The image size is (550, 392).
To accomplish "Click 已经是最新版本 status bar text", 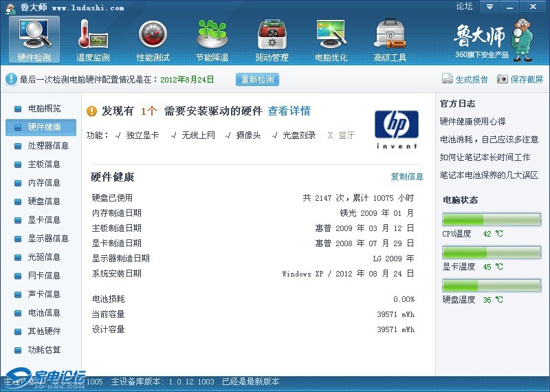I will [x=251, y=382].
